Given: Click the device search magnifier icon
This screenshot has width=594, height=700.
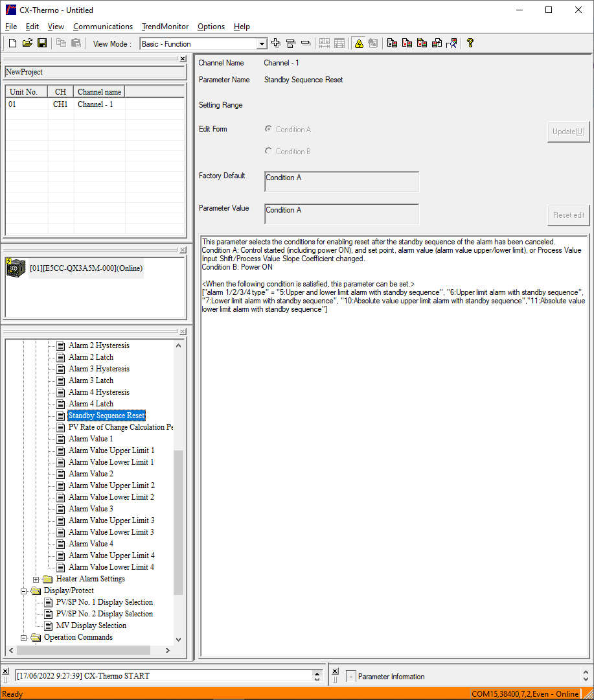Looking at the screenshot, I should point(451,43).
